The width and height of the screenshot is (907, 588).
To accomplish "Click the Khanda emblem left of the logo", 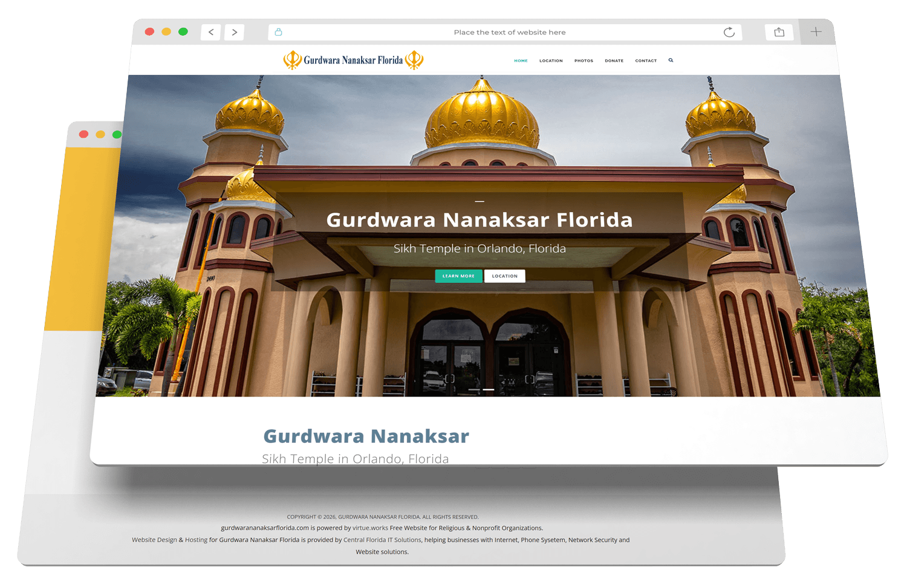I will pos(293,60).
